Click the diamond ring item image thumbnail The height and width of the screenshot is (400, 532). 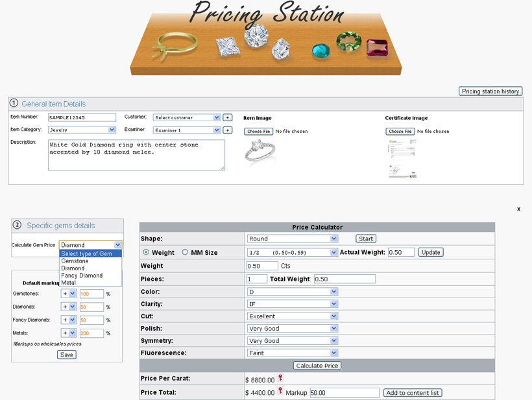(260, 151)
